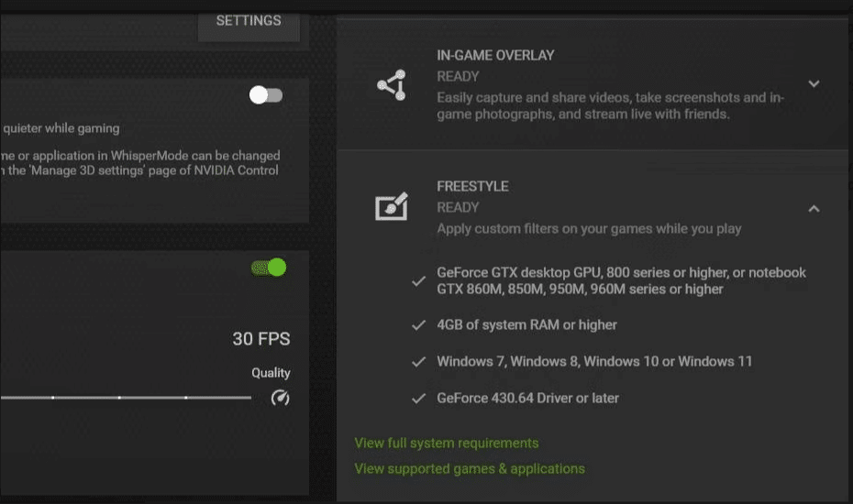The image size is (853, 504).
Task: Click checkmark beside Windows 7, Windows 8 requirement
Action: tap(418, 362)
